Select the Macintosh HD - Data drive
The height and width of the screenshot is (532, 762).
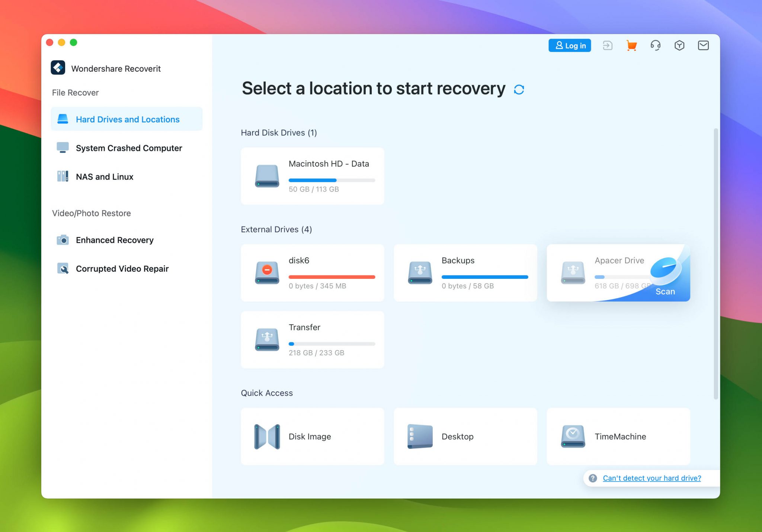[312, 176]
